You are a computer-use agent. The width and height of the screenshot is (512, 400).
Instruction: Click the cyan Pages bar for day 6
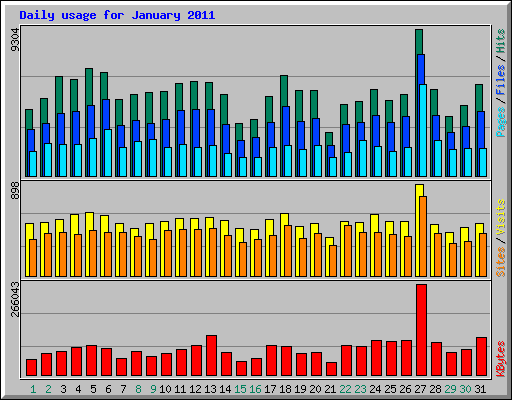108,153
